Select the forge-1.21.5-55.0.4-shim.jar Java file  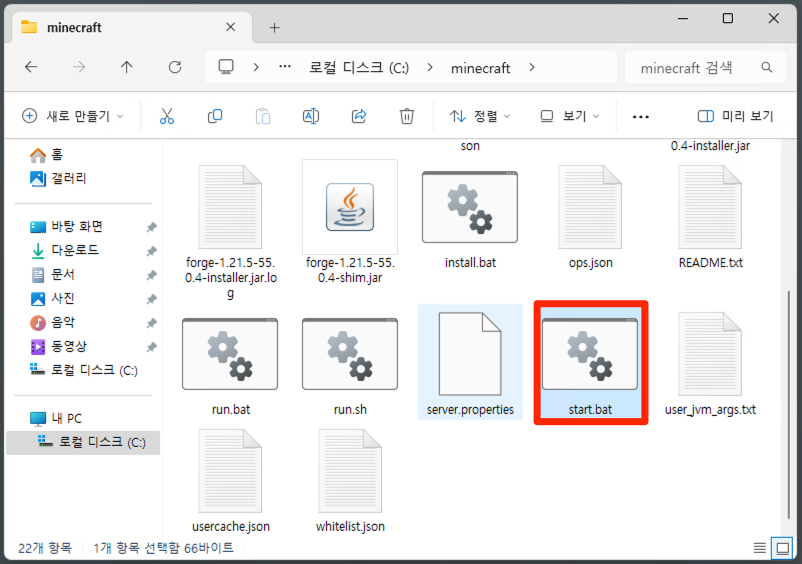pyautogui.click(x=350, y=222)
